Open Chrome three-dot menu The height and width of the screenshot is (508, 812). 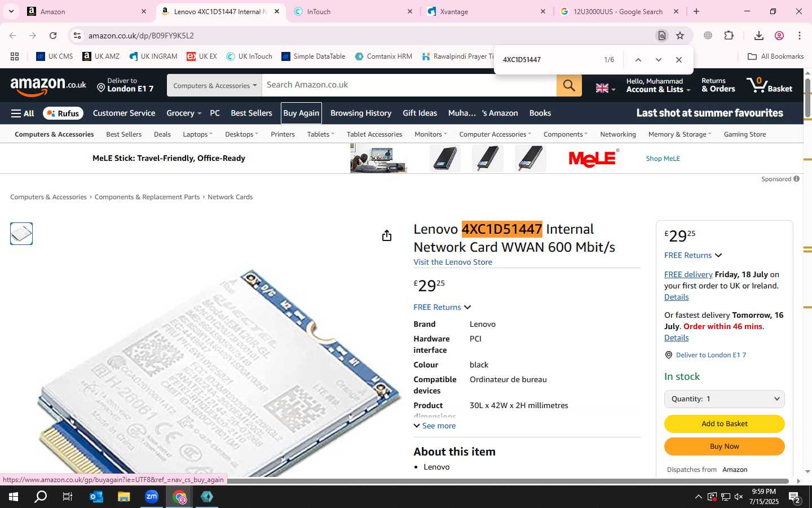[800, 36]
